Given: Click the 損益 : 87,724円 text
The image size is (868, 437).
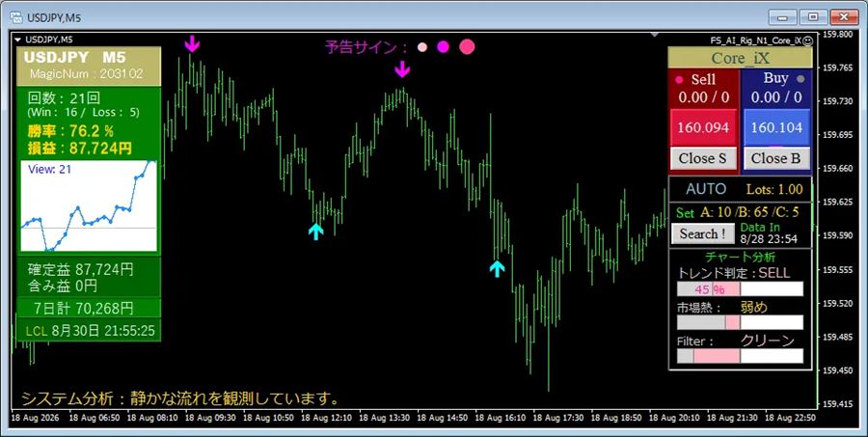Looking at the screenshot, I should [x=80, y=148].
